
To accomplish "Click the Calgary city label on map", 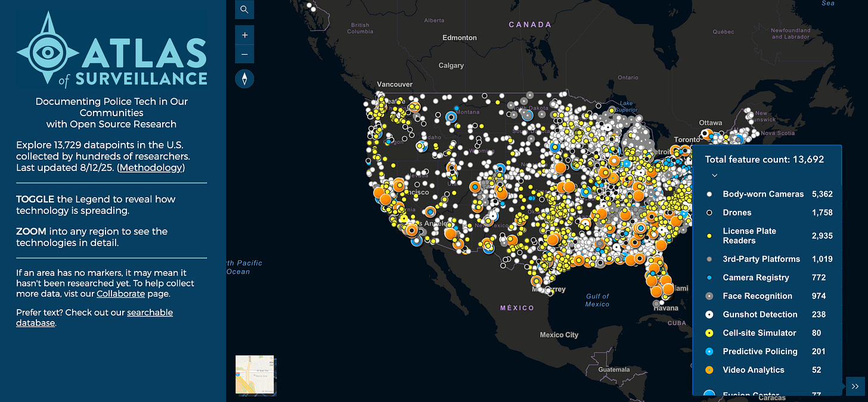I will click(451, 66).
